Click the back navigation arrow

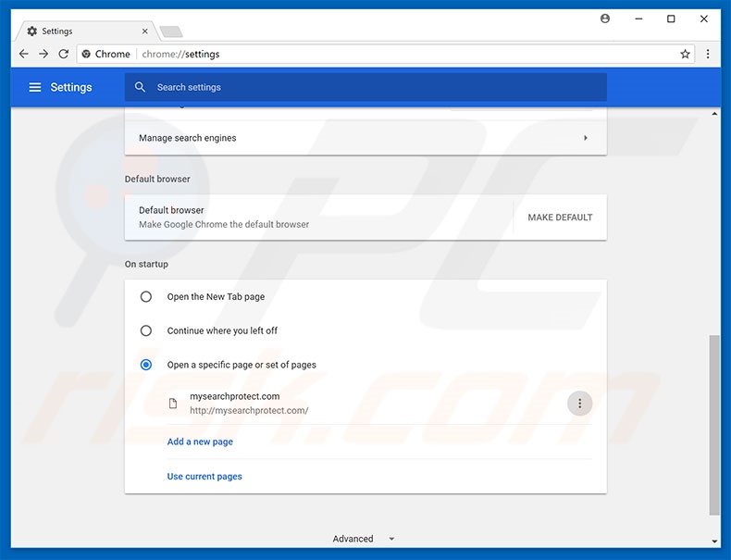[23, 54]
